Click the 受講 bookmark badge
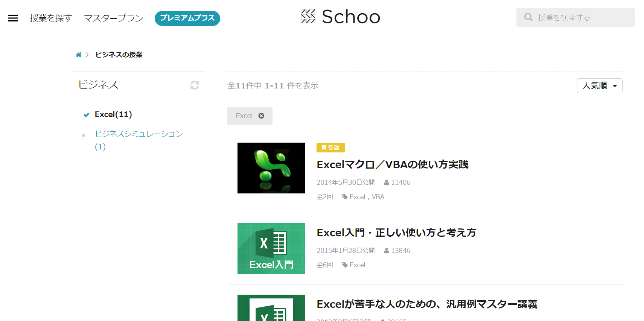Image resolution: width=644 pixels, height=321 pixels. 331,148
